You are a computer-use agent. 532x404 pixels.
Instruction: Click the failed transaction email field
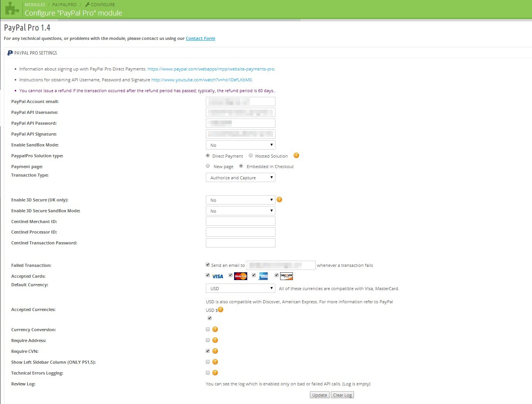(281, 265)
